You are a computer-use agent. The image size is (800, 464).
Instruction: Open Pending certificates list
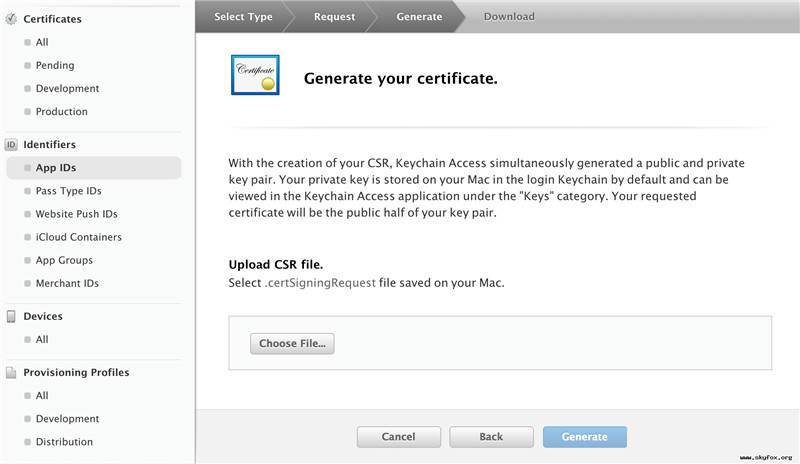55,65
